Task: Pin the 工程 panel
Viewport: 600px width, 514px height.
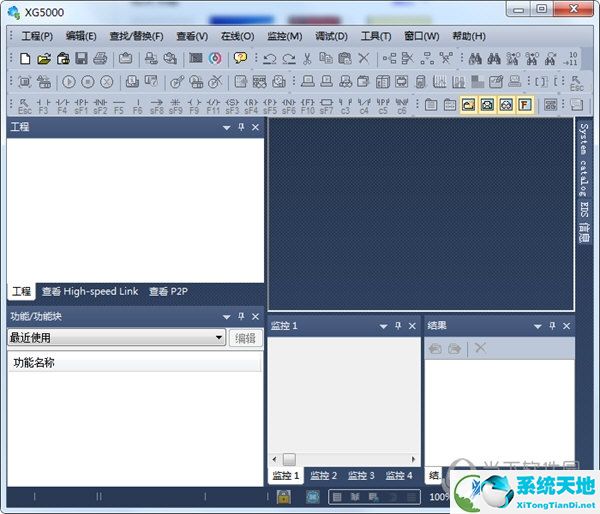Action: (x=241, y=127)
